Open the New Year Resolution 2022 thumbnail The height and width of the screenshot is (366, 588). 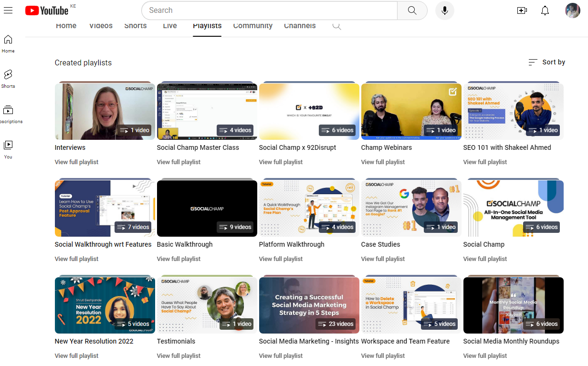105,305
